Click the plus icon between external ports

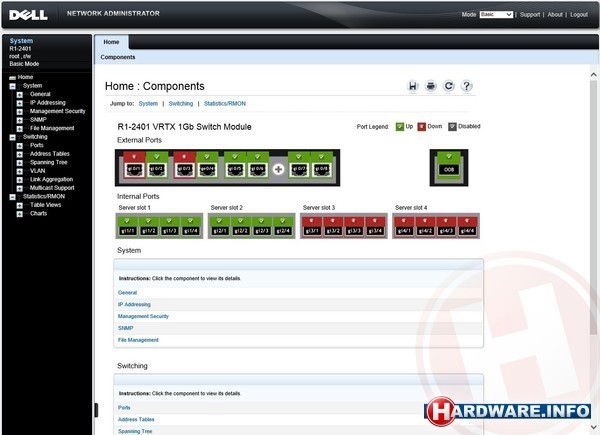278,169
